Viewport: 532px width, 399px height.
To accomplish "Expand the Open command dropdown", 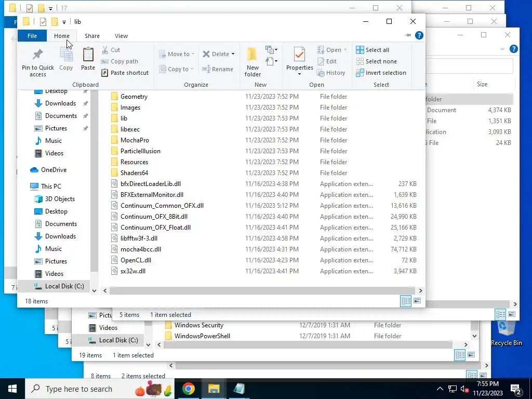I will (x=345, y=50).
